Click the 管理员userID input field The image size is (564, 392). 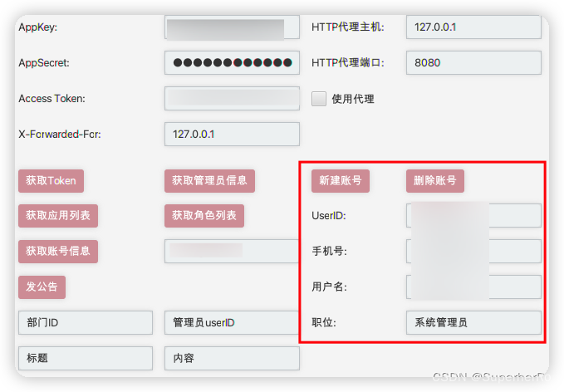(x=232, y=322)
